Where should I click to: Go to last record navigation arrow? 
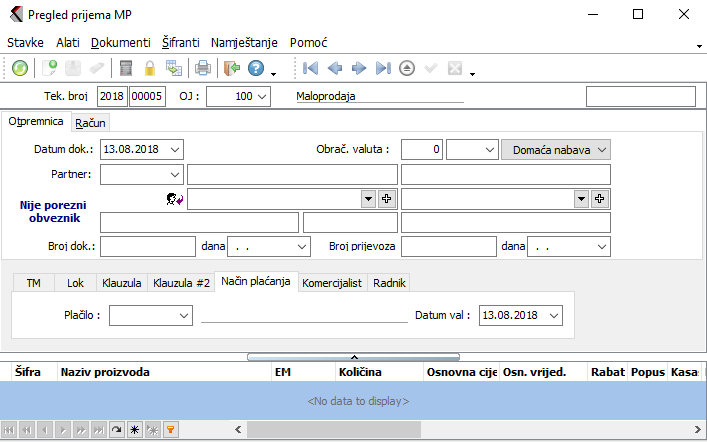coord(383,69)
